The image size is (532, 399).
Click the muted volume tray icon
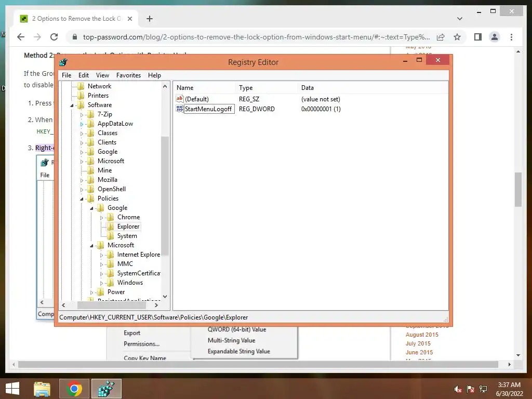pyautogui.click(x=458, y=389)
